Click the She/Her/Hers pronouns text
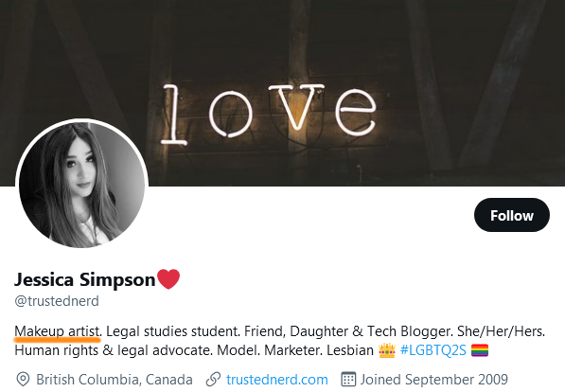This screenshot has height=392, width=565. coord(501,331)
